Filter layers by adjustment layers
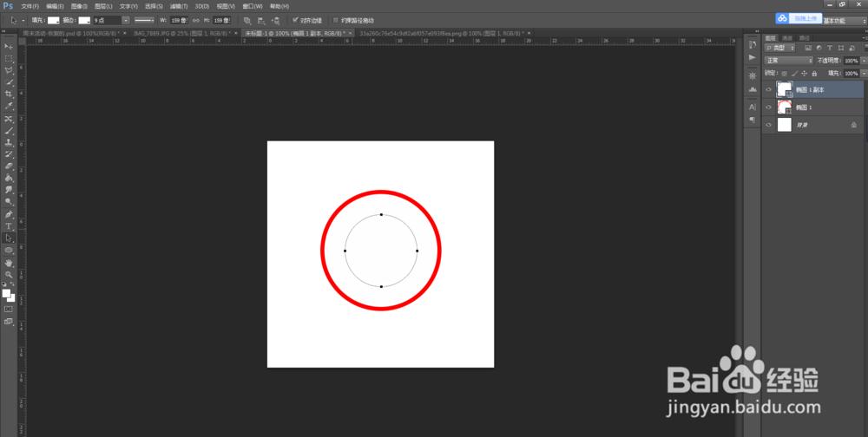868x437 pixels. point(818,49)
